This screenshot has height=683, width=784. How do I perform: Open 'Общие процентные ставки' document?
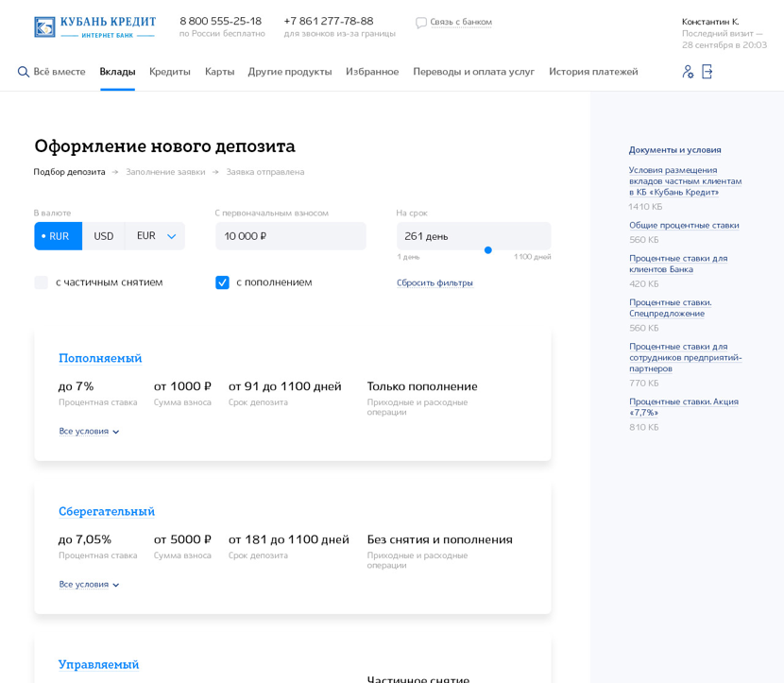[x=684, y=226]
